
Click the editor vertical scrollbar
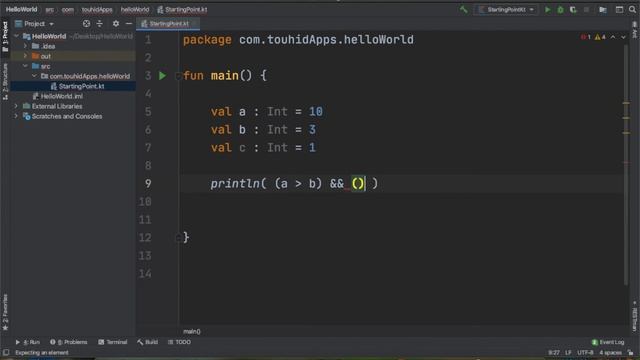click(x=626, y=163)
